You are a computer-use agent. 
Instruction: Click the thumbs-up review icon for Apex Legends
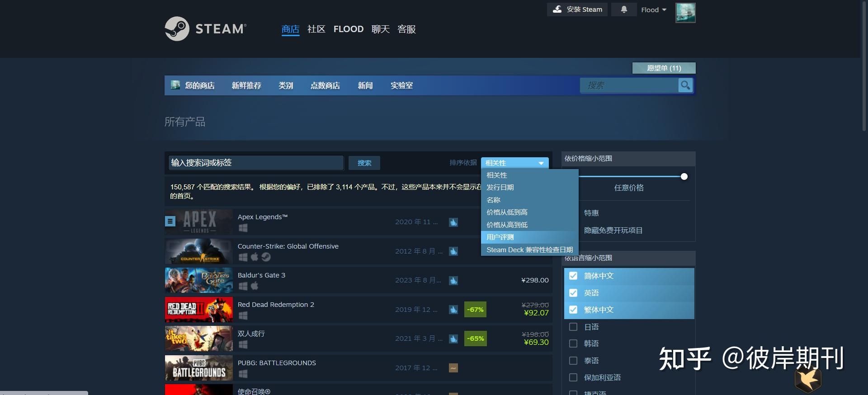(453, 222)
